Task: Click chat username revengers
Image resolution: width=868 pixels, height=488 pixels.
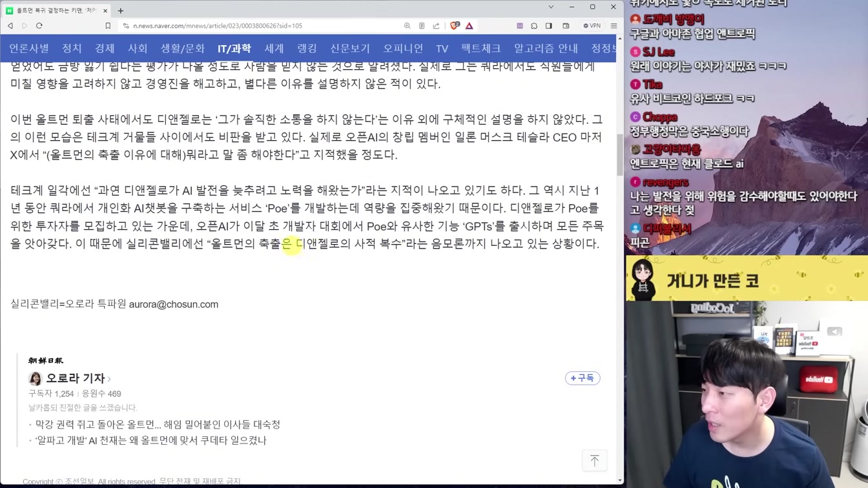Action: 665,183
